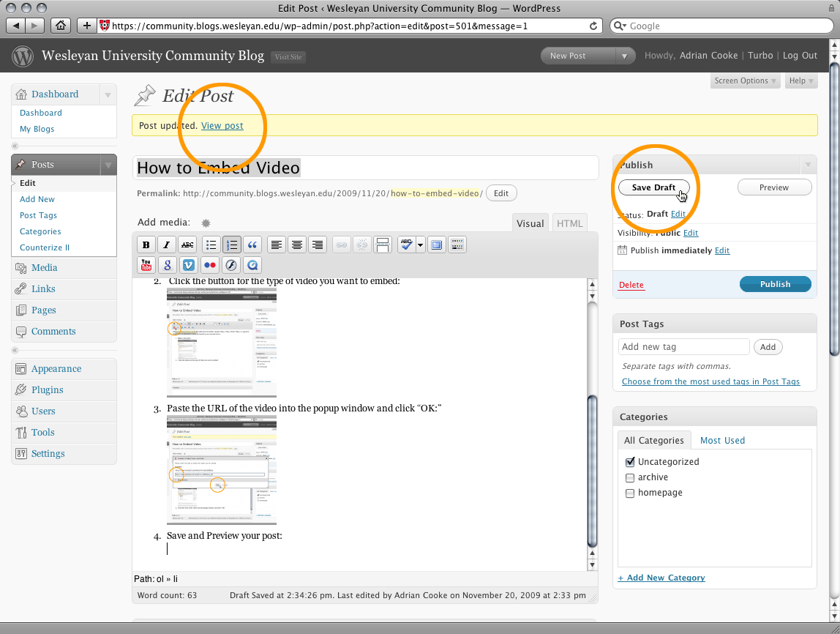This screenshot has width=840, height=634.
Task: Embed a YouTube video
Action: coord(146,265)
